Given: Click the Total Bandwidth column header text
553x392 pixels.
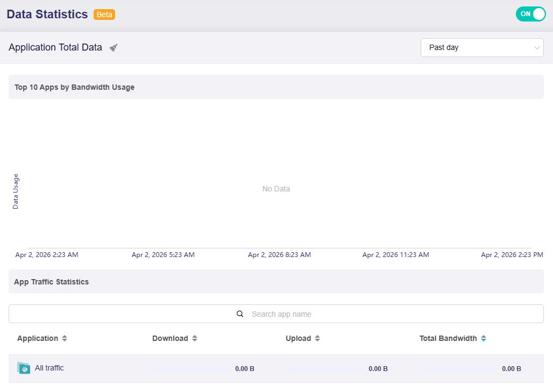Looking at the screenshot, I should click(x=448, y=339).
